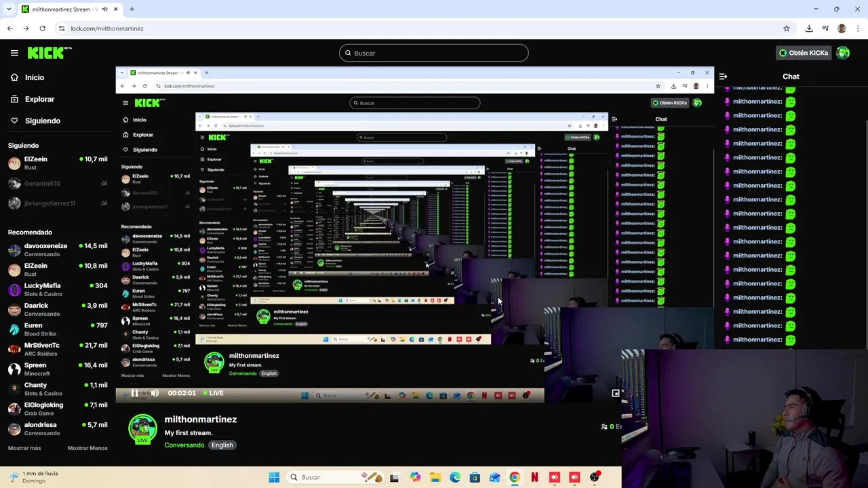The image size is (868, 488).
Task: Open ElGlogloking Crab Game channel
Action: click(x=58, y=409)
